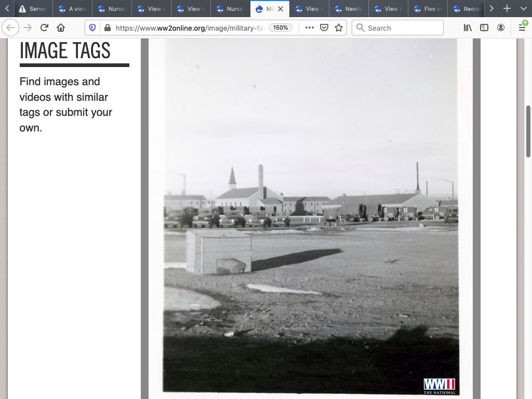Bookmark this page with the star
Viewport: 532px width, 399px height.
tap(339, 28)
